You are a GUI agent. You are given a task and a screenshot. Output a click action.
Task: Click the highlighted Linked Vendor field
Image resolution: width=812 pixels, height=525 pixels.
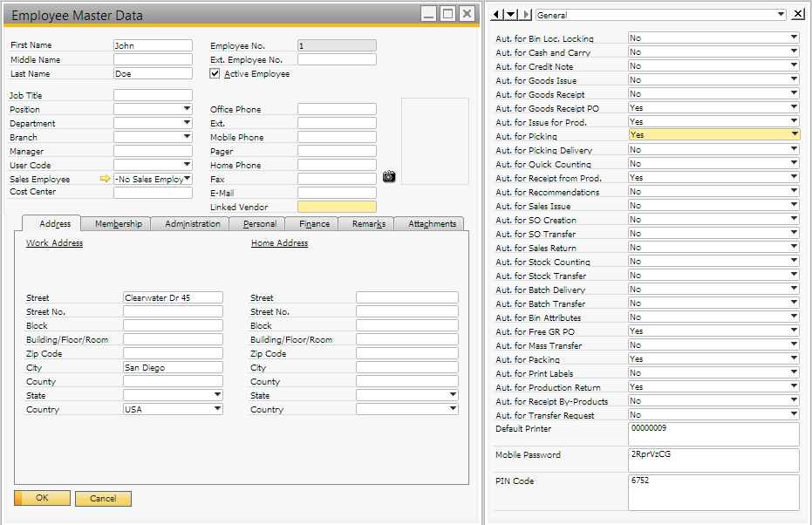tap(337, 207)
